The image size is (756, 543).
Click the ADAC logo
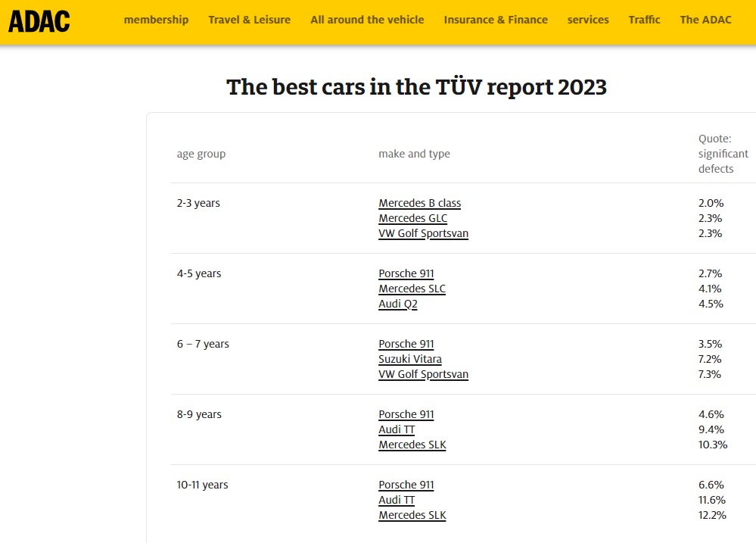coord(39,20)
